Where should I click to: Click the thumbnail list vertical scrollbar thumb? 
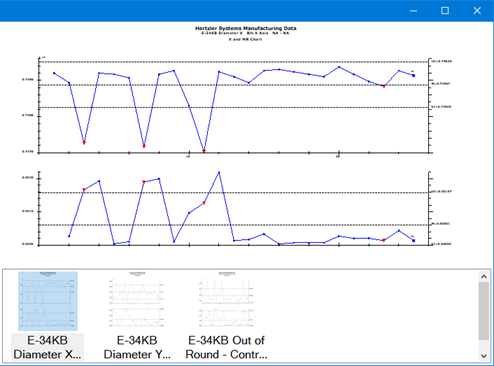click(x=484, y=311)
